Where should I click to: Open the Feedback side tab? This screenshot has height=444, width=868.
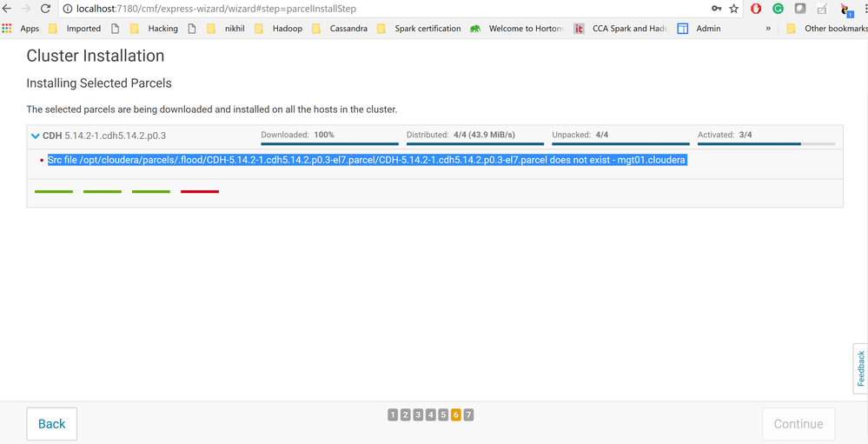coord(861,368)
